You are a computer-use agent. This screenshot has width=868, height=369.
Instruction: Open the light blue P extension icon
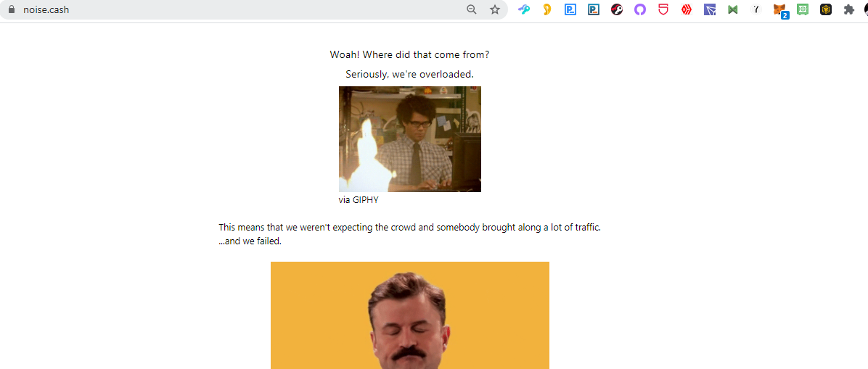[x=570, y=9]
